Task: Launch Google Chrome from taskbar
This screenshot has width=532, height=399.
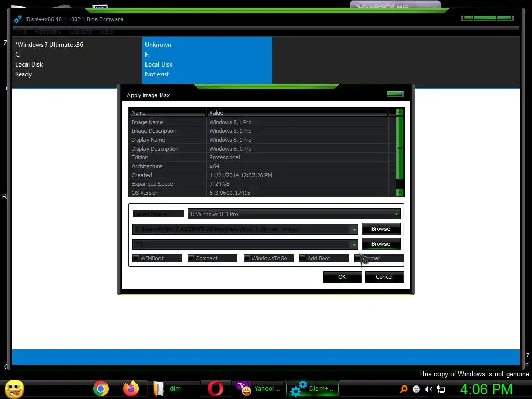Action: tap(101, 389)
